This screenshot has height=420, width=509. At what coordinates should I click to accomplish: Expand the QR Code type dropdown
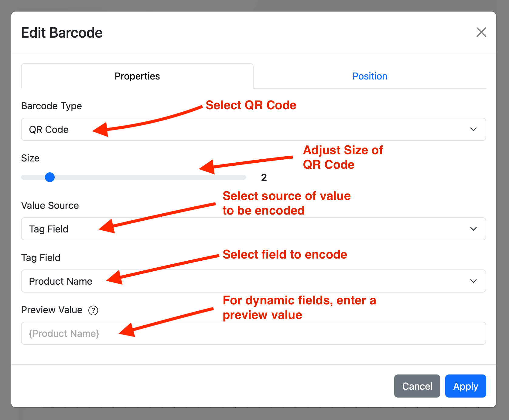click(254, 129)
